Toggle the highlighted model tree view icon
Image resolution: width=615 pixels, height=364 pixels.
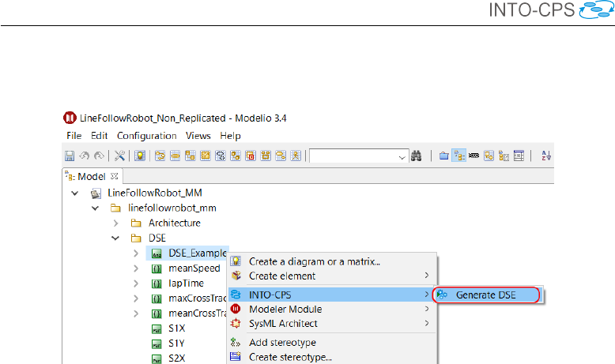pyautogui.click(x=459, y=156)
